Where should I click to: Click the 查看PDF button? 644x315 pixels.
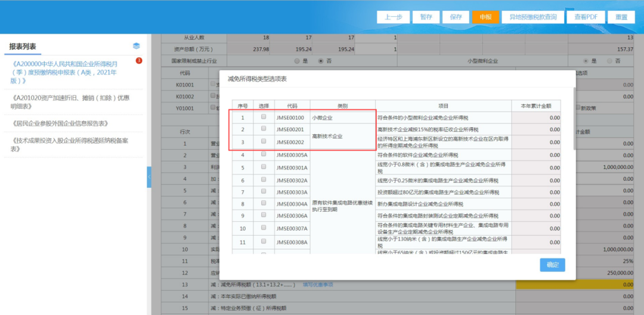point(586,17)
